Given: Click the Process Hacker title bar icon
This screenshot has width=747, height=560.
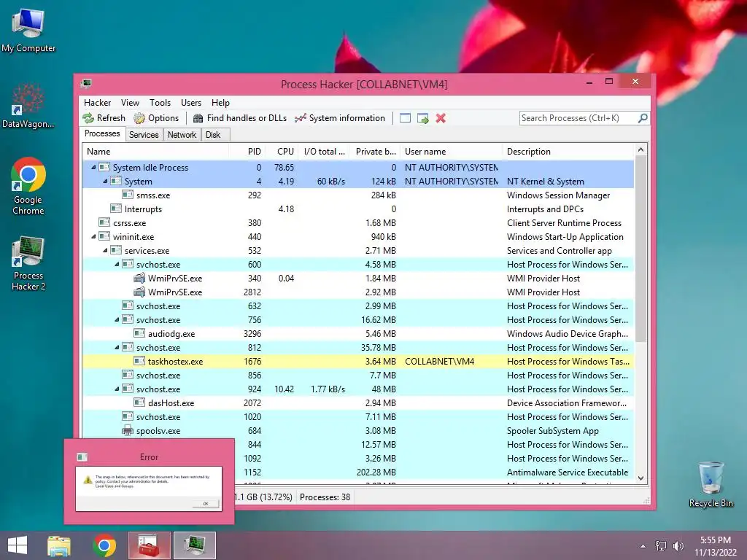Looking at the screenshot, I should [x=86, y=84].
